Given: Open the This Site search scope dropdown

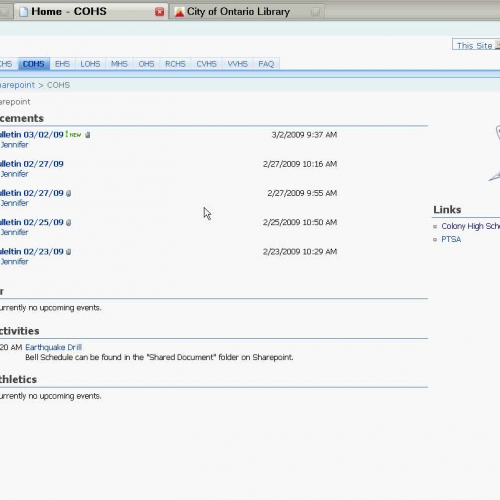Looking at the screenshot, I should tap(477, 45).
